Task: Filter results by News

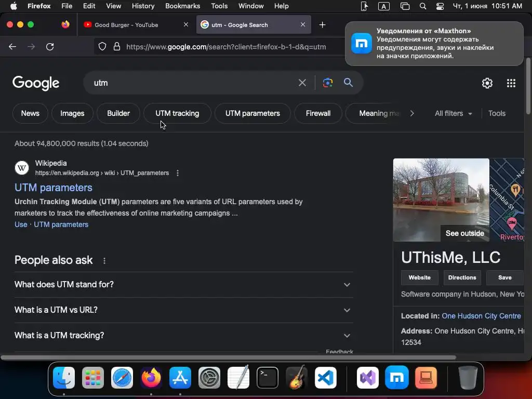Action: coord(30,113)
